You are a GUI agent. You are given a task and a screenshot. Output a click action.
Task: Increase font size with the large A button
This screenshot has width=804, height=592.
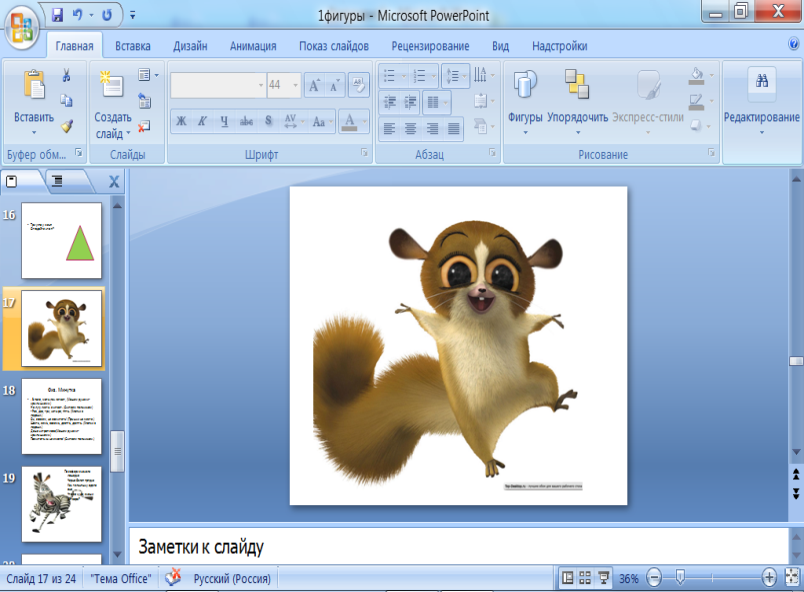coord(314,85)
